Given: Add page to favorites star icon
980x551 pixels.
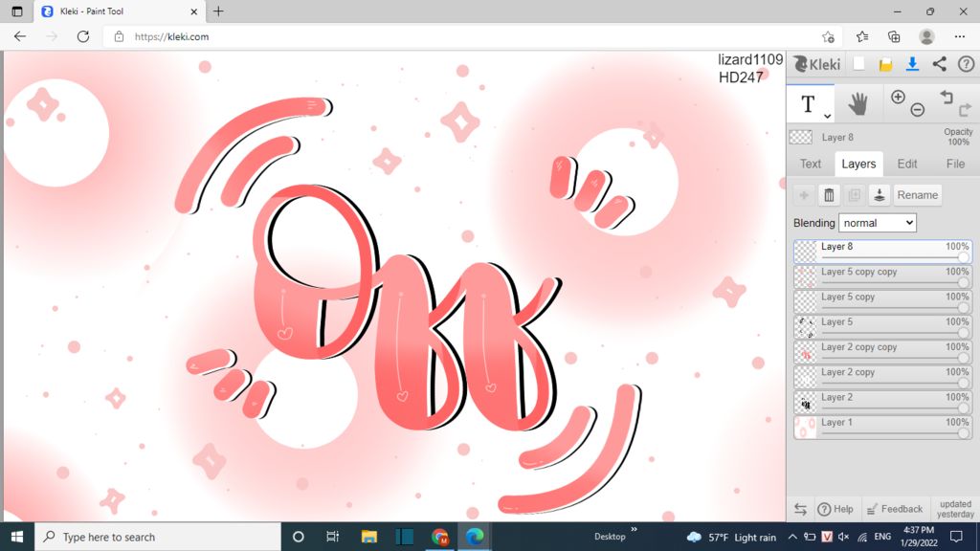Looking at the screenshot, I should [x=828, y=37].
